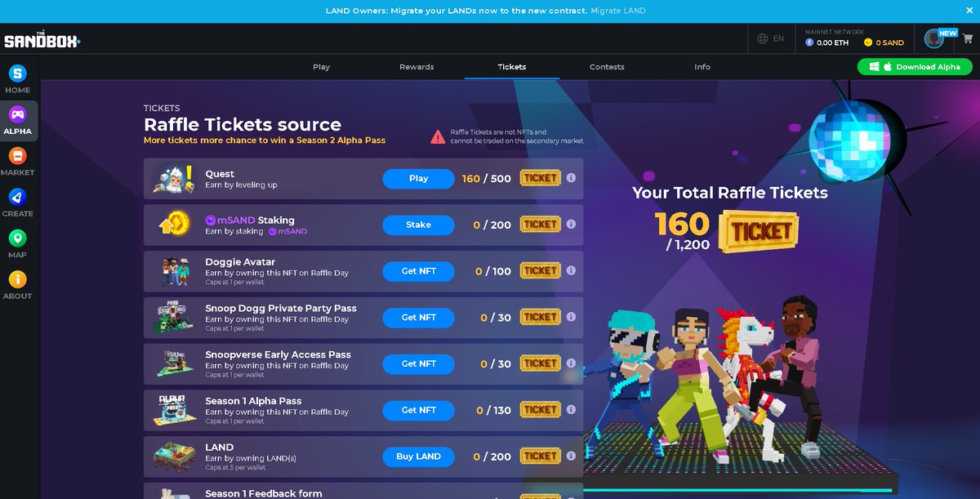This screenshot has height=499, width=980.
Task: Click the 0.00 ETH balance text
Action: pos(833,42)
